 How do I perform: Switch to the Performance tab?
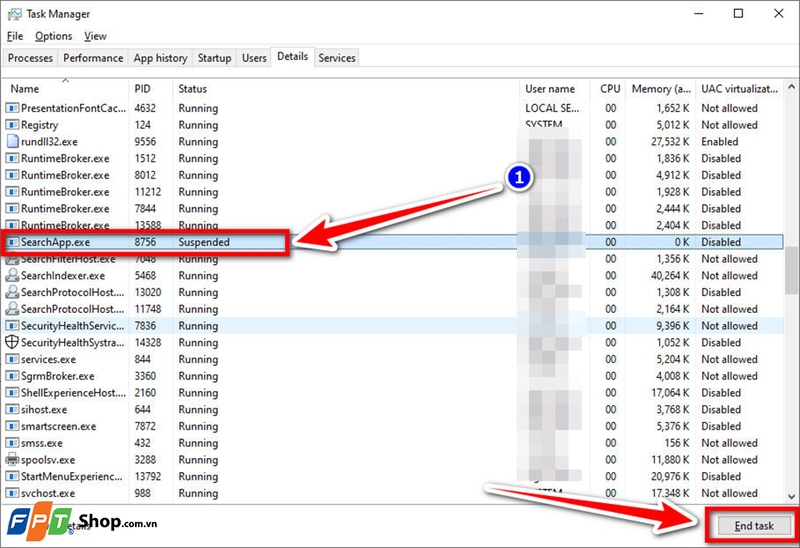pyautogui.click(x=93, y=58)
